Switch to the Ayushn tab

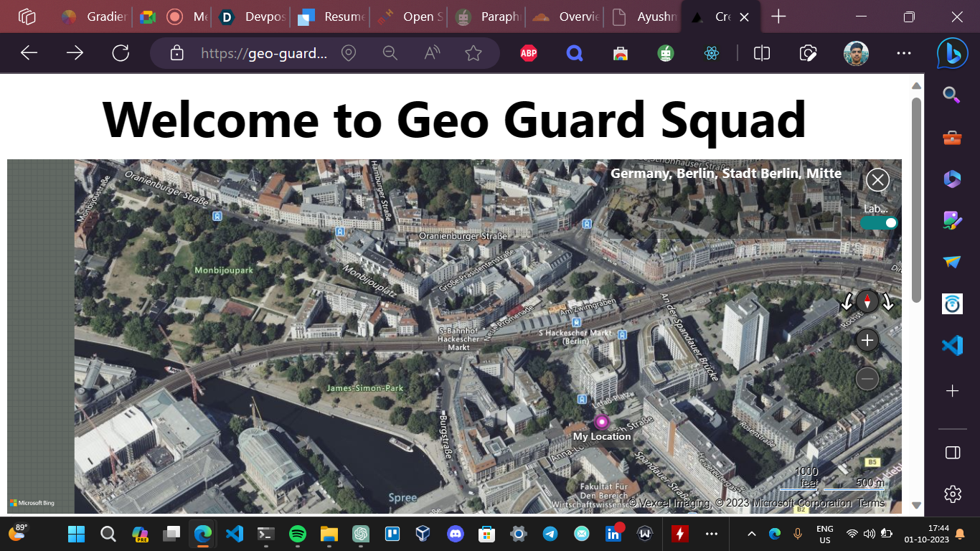point(644,17)
